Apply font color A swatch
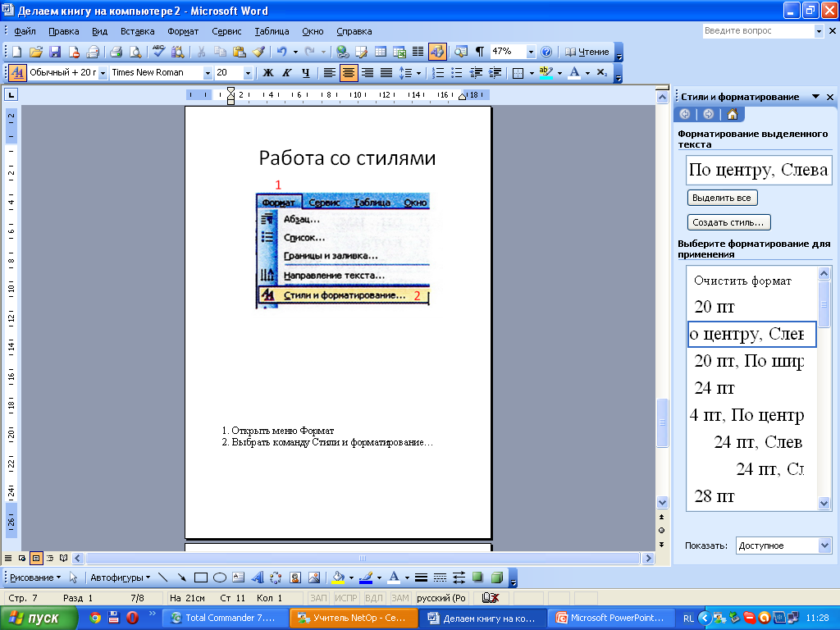 tap(574, 73)
